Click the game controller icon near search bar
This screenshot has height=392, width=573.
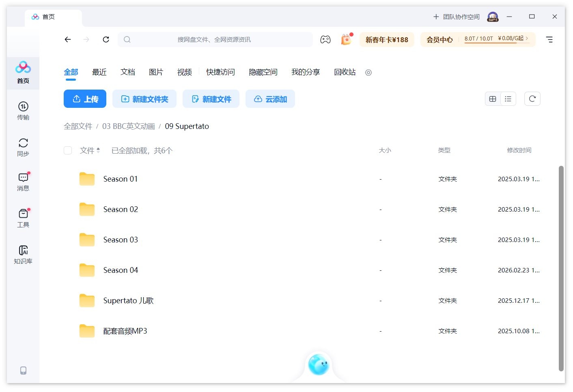tap(325, 39)
